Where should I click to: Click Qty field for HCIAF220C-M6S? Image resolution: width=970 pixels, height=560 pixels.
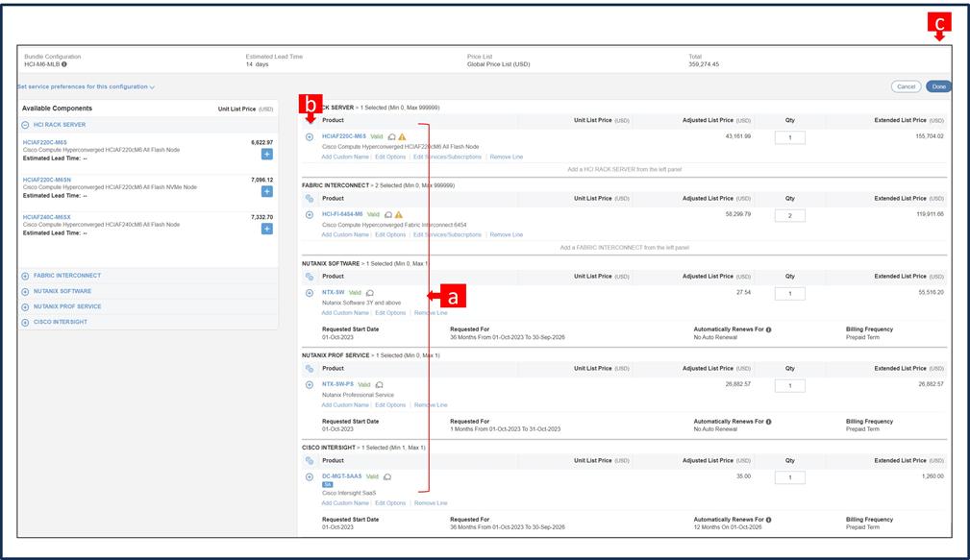coord(790,137)
